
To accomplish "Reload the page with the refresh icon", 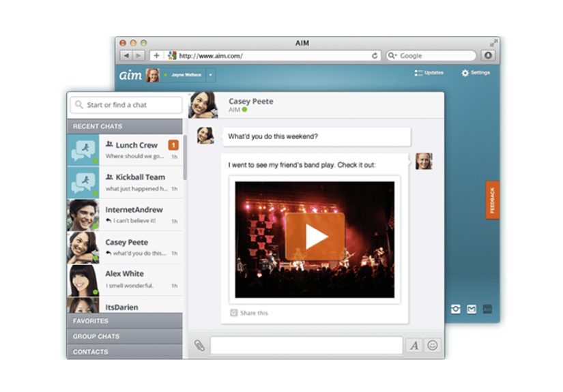I will pos(375,56).
